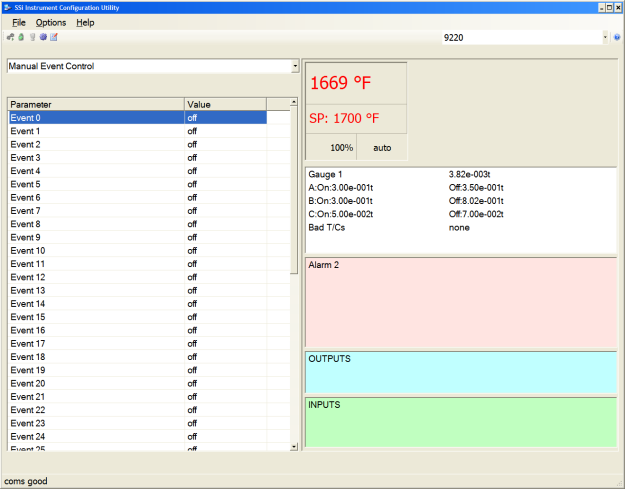The width and height of the screenshot is (625, 489).
Task: Click the notepad edit icon in toolbar
Action: point(54,37)
